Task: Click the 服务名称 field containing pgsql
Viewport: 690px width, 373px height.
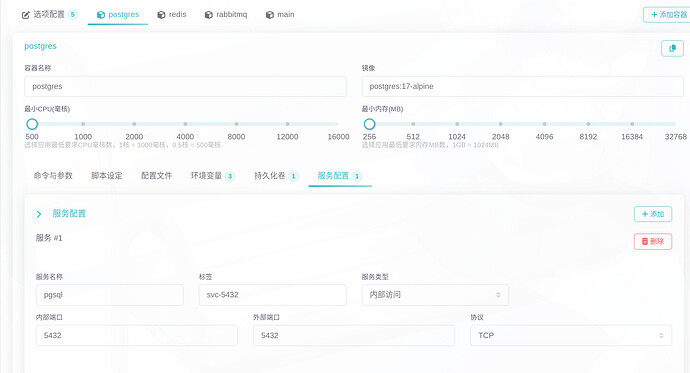Action: click(x=110, y=295)
